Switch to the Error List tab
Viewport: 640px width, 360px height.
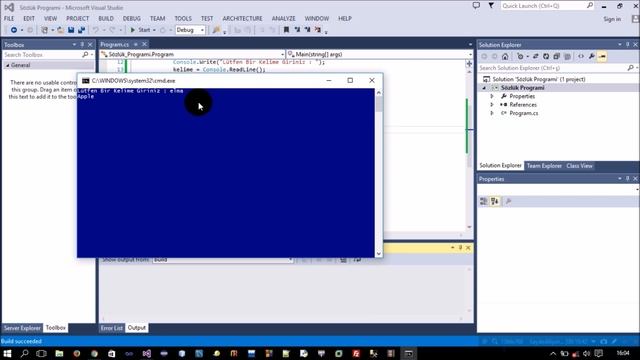[111, 328]
